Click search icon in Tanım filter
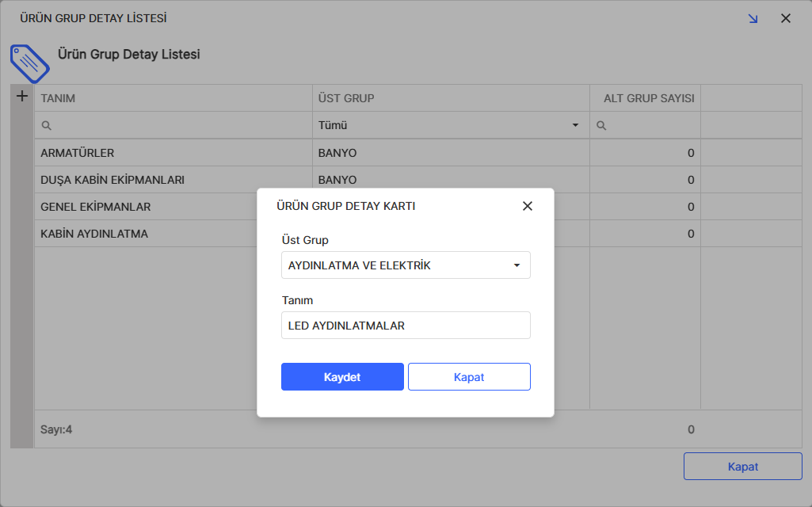This screenshot has width=812, height=507. tap(47, 125)
